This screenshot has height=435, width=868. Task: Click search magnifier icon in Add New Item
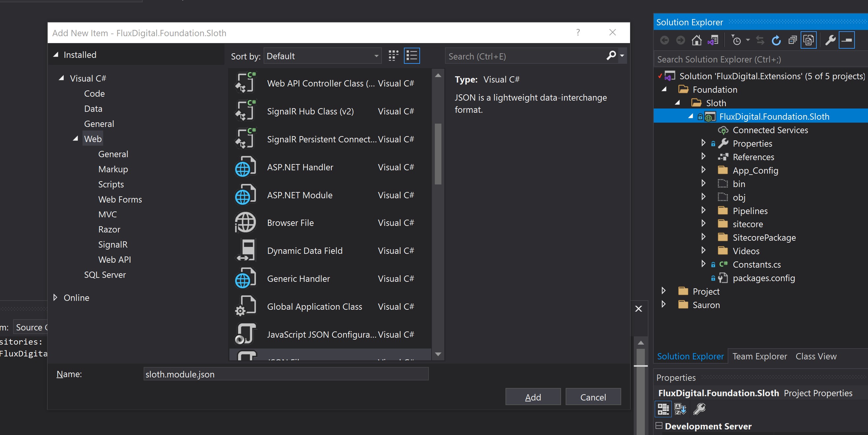[611, 55]
